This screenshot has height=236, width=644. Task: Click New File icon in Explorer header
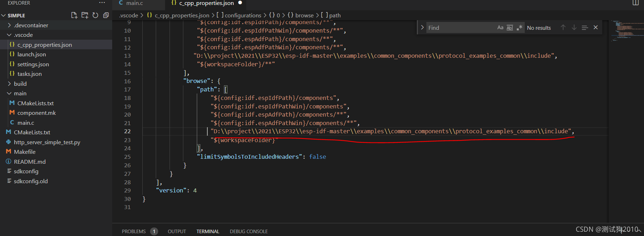[74, 15]
